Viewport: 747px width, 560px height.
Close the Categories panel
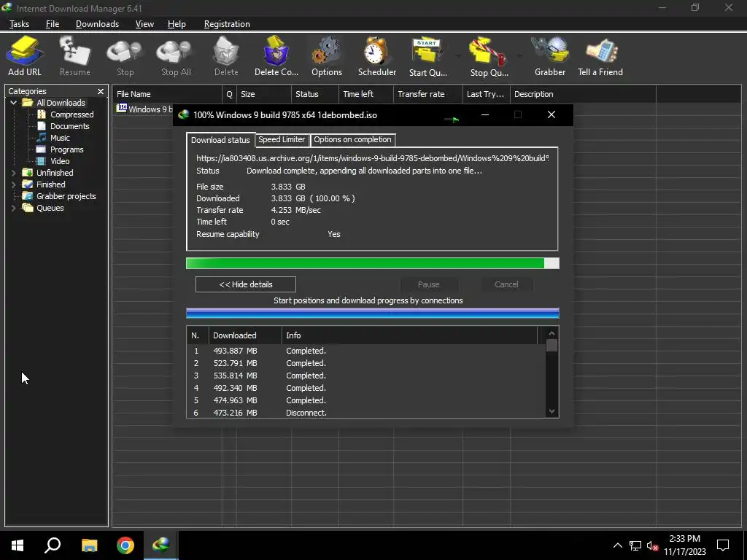101,91
